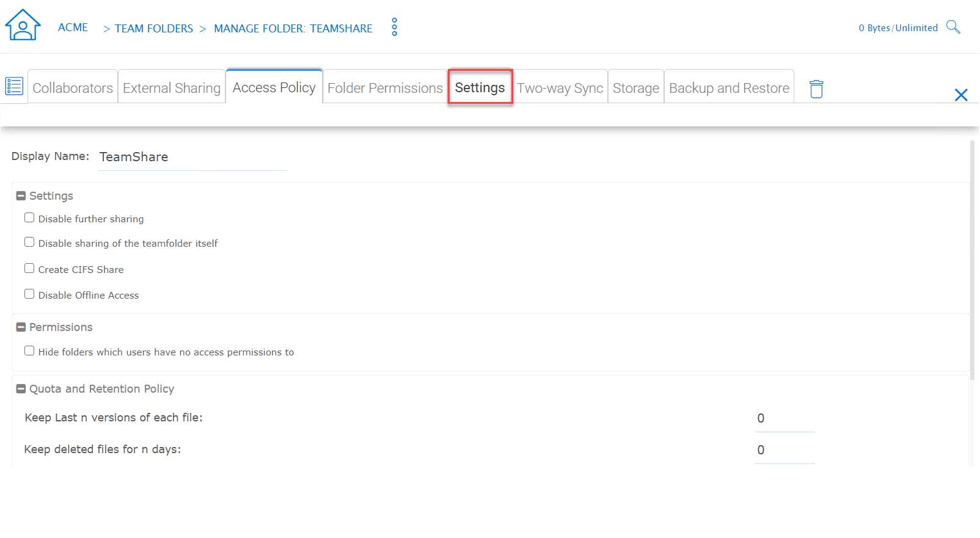The image size is (980, 538).
Task: Open the External Sharing tab
Action: tap(172, 88)
